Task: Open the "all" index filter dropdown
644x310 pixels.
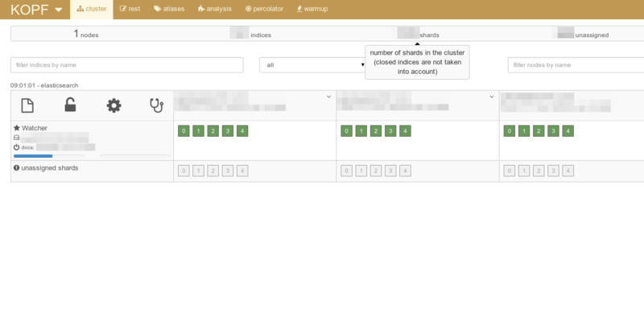Action: (313, 65)
